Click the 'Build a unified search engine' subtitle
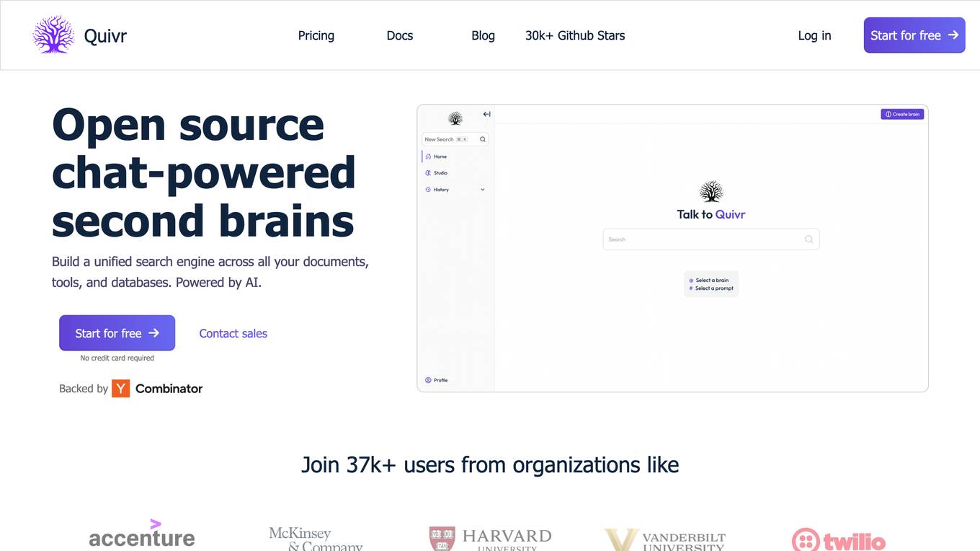This screenshot has width=980, height=551. click(210, 272)
